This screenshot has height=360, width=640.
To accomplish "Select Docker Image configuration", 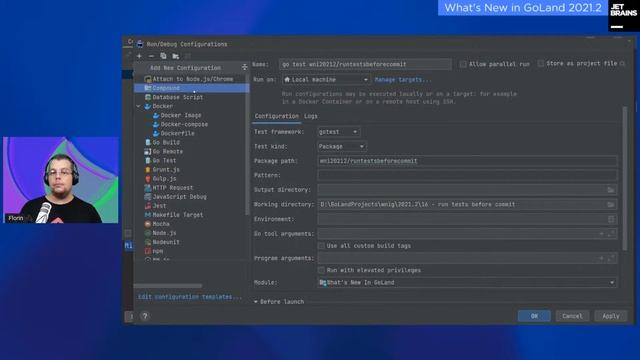I will click(x=181, y=115).
